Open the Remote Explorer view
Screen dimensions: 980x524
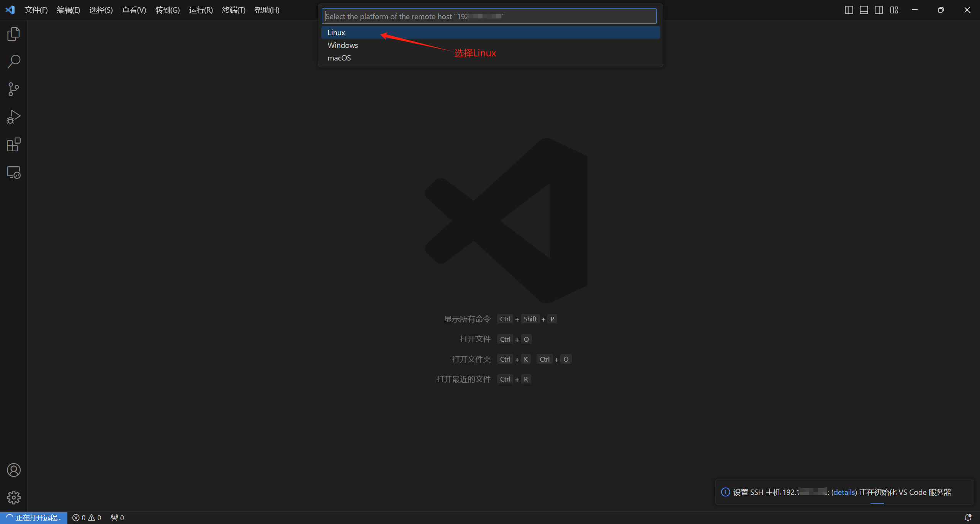pos(13,173)
